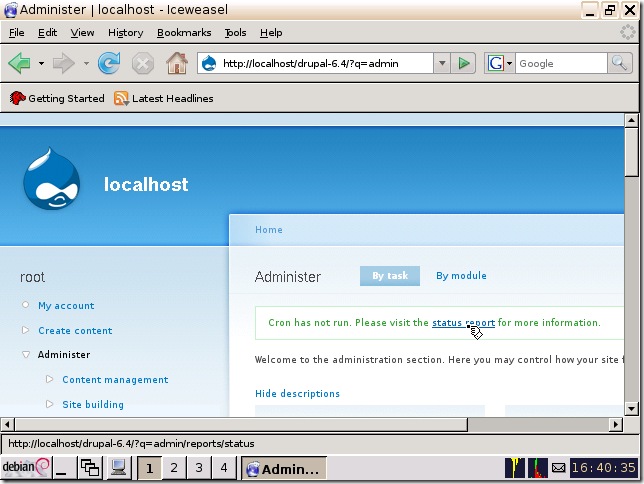Open the Tools menu

(235, 32)
